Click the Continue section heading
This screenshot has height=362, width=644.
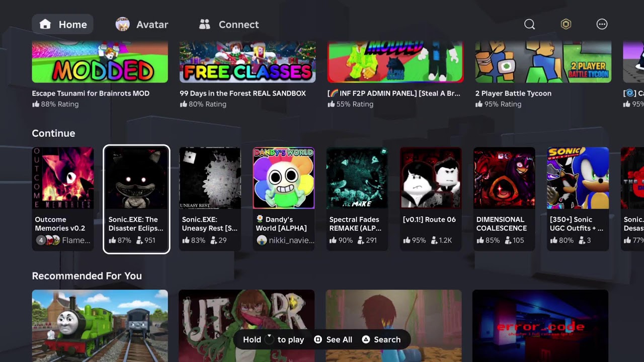coord(53,133)
